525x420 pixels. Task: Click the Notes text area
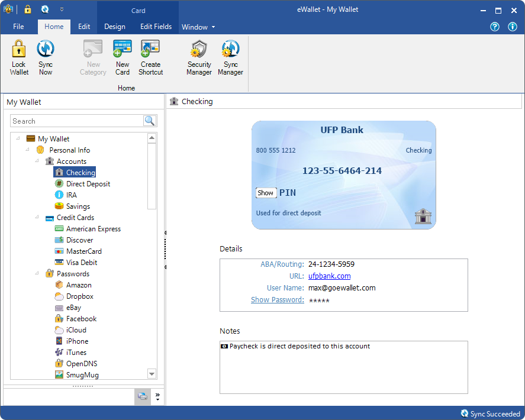coord(343,367)
